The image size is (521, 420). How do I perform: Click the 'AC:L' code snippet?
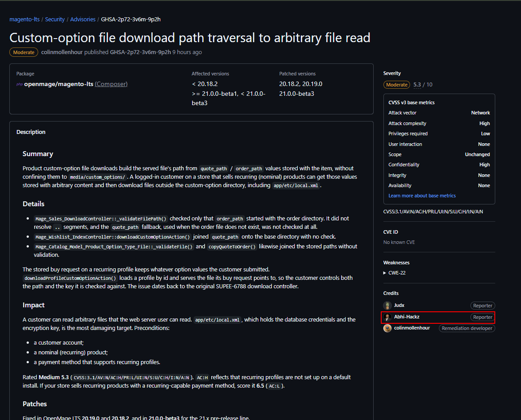click(274, 386)
